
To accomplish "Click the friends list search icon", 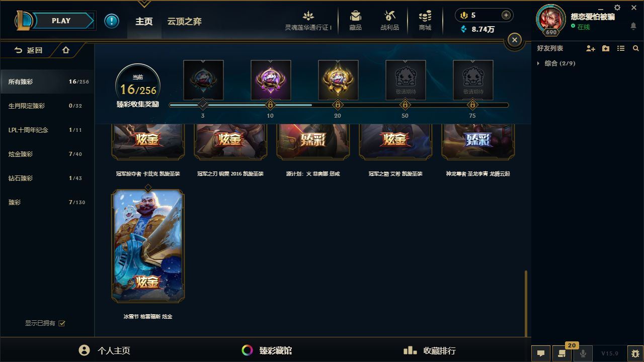I will click(636, 48).
